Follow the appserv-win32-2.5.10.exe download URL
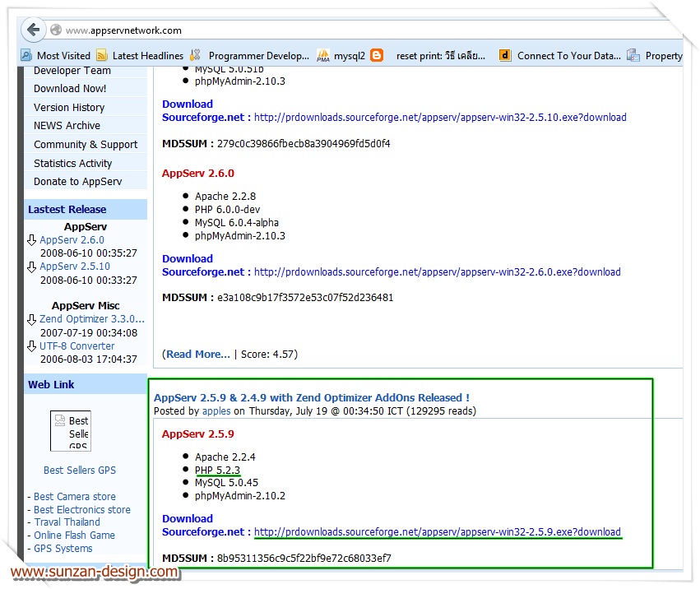Image resolution: width=700 pixels, height=589 pixels. click(x=440, y=118)
